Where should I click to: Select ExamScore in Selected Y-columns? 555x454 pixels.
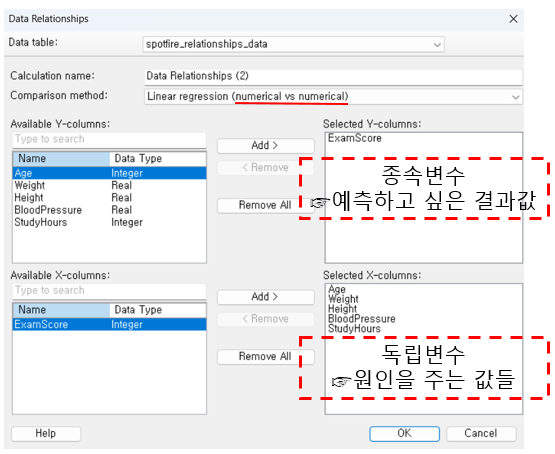(355, 138)
